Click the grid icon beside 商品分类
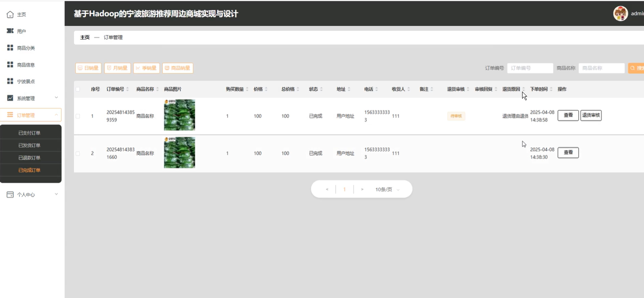The height and width of the screenshot is (298, 644). point(10,48)
